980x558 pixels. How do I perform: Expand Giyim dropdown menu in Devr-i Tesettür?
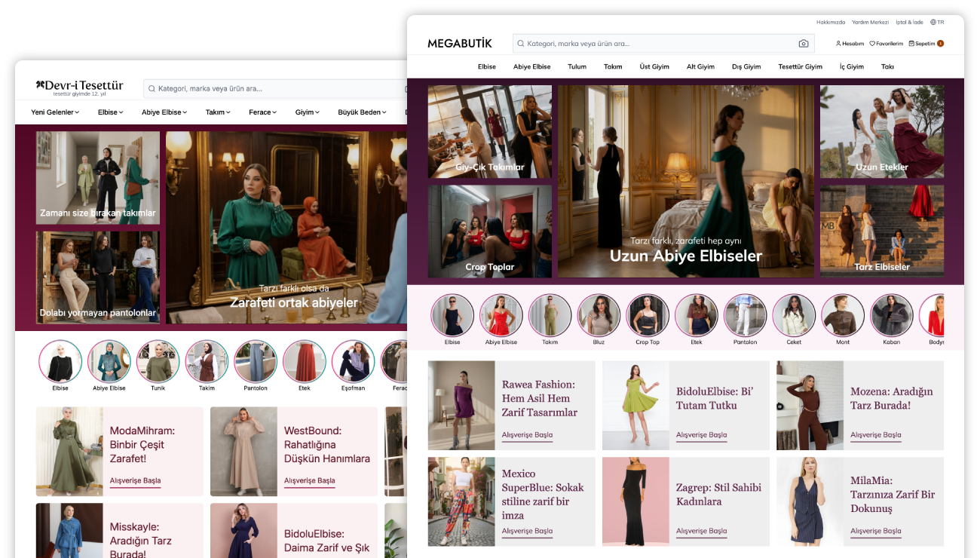click(307, 112)
